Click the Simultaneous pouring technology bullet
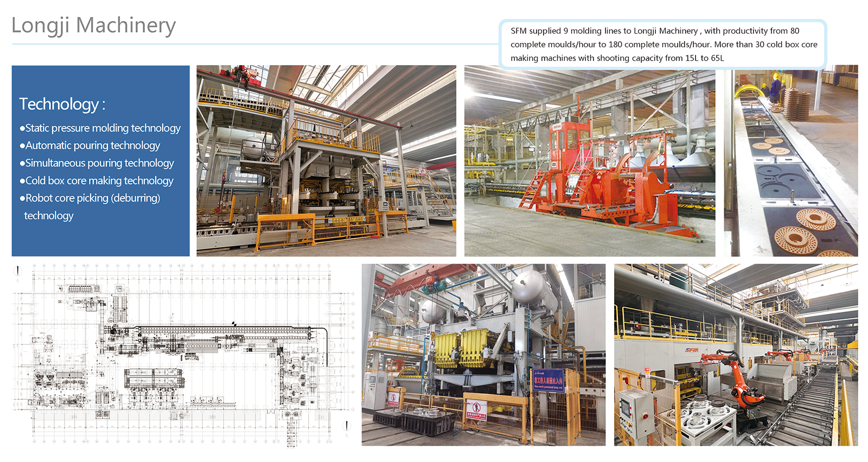Viewport: 868px width, 462px height. click(x=97, y=163)
